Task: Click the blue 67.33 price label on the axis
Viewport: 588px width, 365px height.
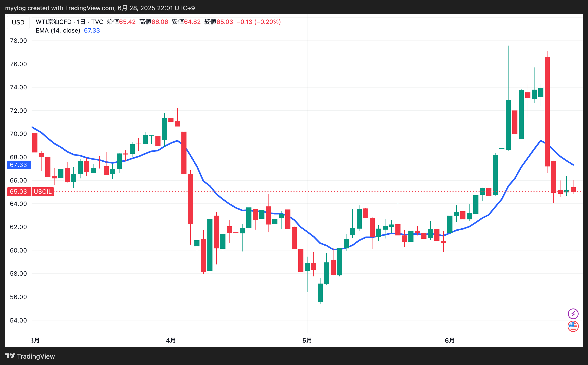Action: (19, 165)
